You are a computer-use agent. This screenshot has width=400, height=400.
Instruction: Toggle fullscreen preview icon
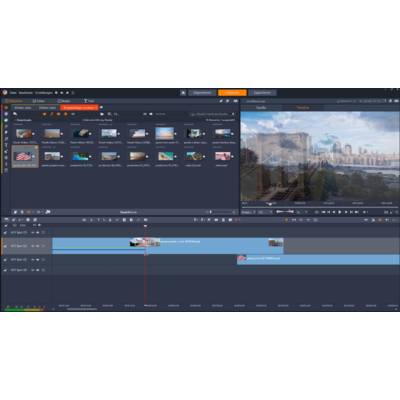(392, 212)
